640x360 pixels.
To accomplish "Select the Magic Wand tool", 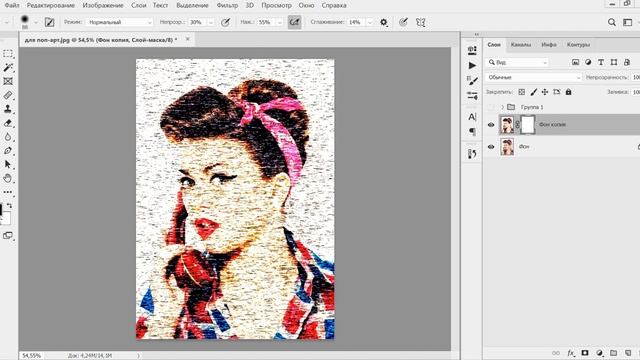I will click(x=8, y=67).
